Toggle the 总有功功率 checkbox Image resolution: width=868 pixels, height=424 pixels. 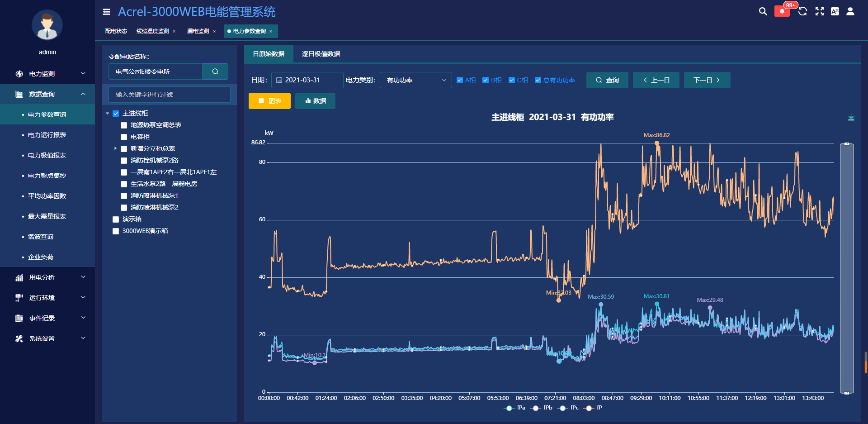pos(538,80)
